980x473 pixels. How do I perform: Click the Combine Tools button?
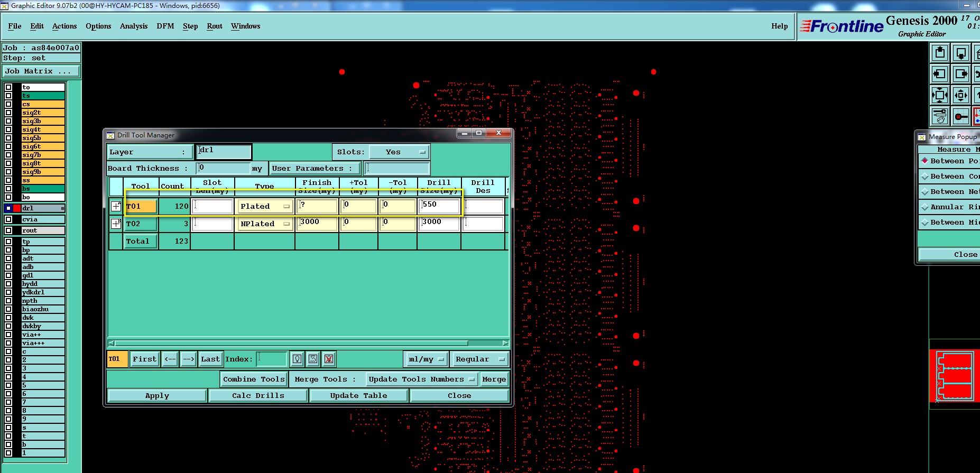[x=254, y=379]
